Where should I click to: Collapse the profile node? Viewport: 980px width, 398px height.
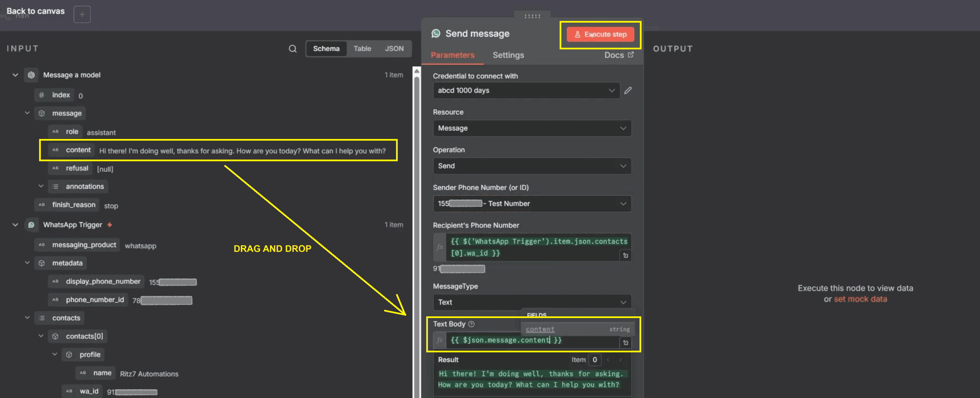pos(55,354)
